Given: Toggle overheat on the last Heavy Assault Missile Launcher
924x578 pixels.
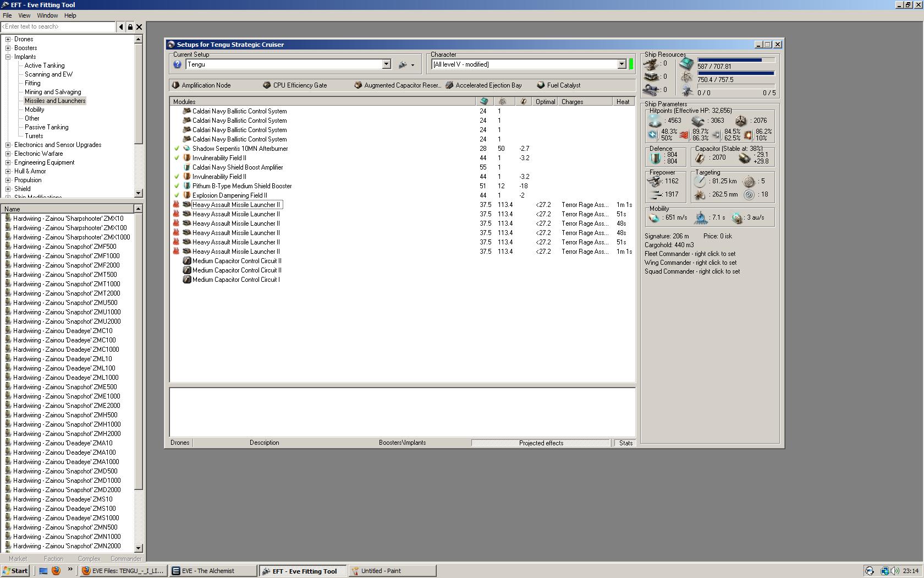Looking at the screenshot, I should pyautogui.click(x=177, y=252).
